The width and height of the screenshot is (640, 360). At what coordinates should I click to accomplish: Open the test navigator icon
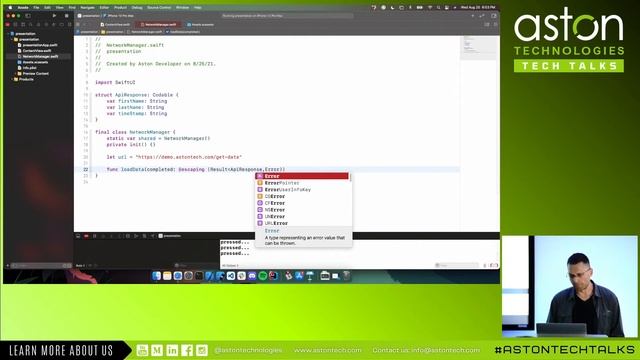pyautogui.click(x=46, y=24)
